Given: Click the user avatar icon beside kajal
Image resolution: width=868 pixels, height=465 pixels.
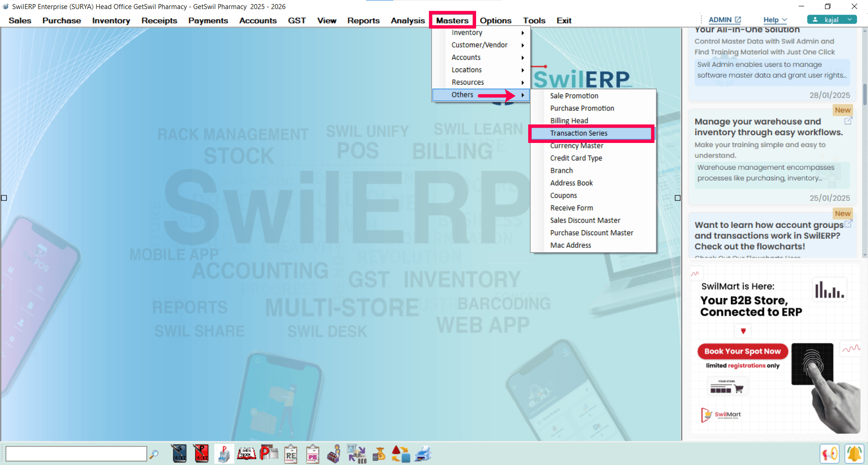Looking at the screenshot, I should [815, 19].
